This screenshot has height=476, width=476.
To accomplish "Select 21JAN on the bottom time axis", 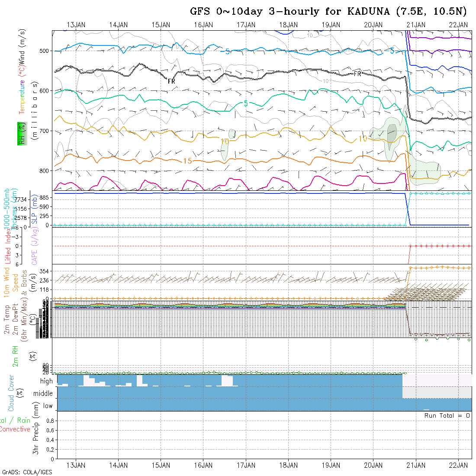I will click(416, 465).
